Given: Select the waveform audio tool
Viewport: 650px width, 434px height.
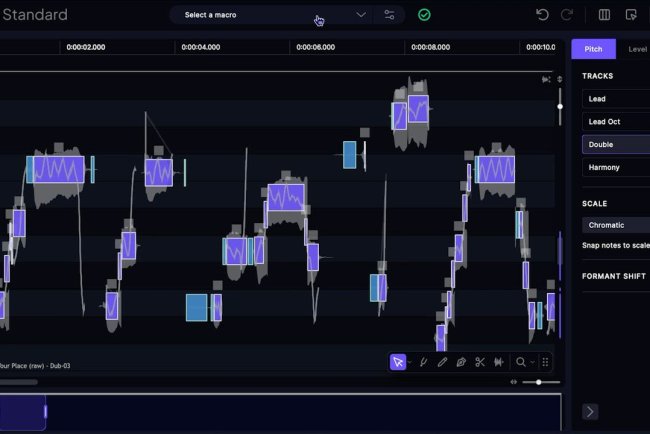Looking at the screenshot, I should (499, 362).
